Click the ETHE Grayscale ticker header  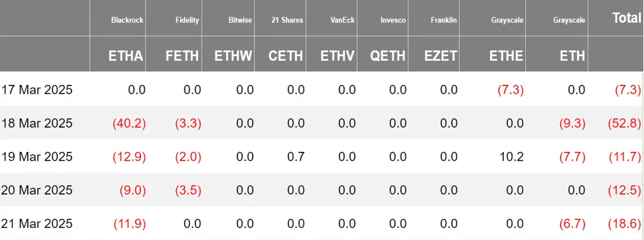click(506, 56)
